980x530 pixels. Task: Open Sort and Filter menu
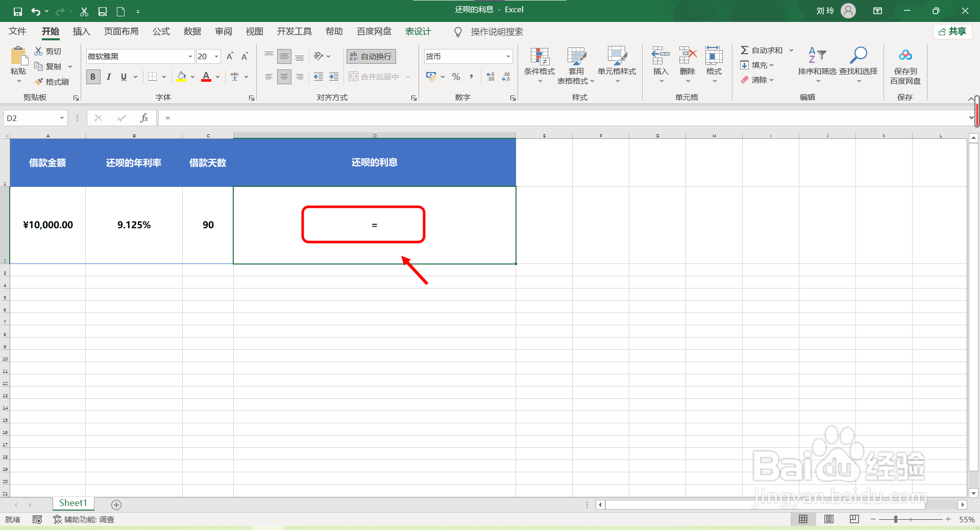(817, 65)
